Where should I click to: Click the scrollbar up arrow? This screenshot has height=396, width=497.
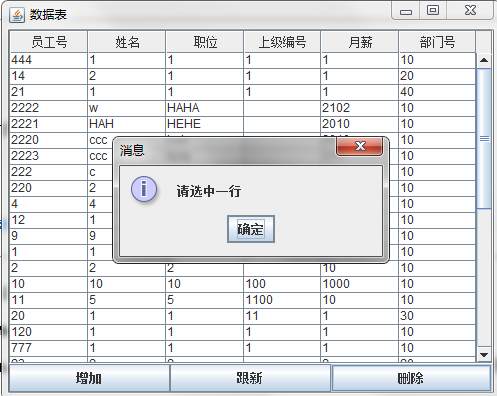484,60
